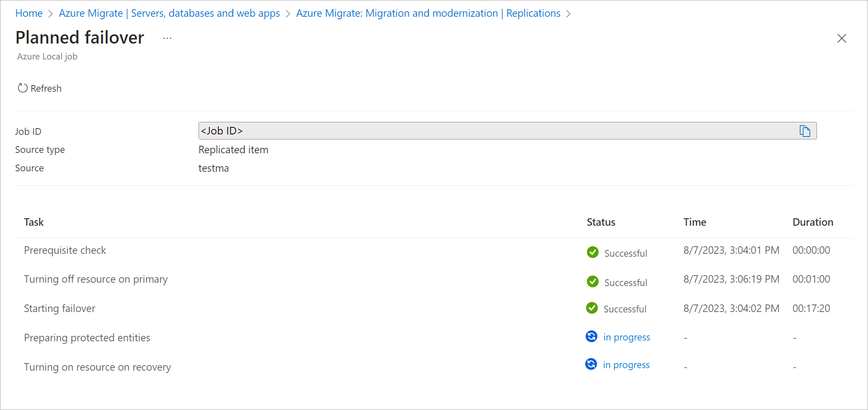Screen dimensions: 868x410
Task: Click Starting failover green checkmark icon
Action: [x=592, y=308]
